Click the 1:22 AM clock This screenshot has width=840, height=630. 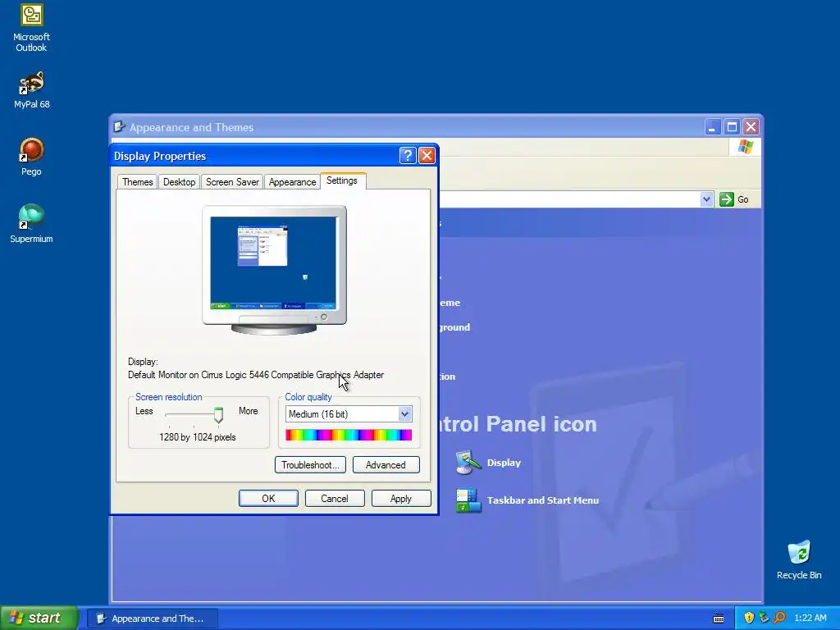point(810,618)
